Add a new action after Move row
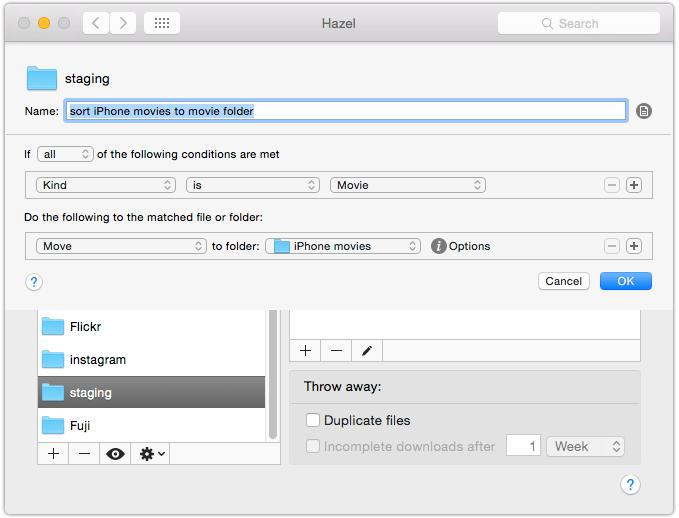The width and height of the screenshot is (679, 518). pyautogui.click(x=634, y=246)
